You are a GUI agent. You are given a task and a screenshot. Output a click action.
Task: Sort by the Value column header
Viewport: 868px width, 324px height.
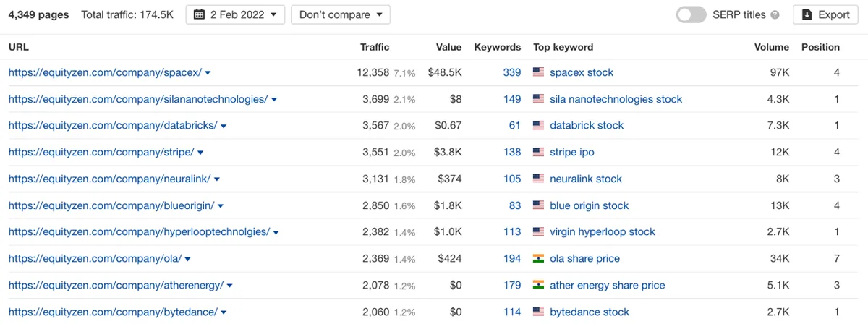coord(448,47)
